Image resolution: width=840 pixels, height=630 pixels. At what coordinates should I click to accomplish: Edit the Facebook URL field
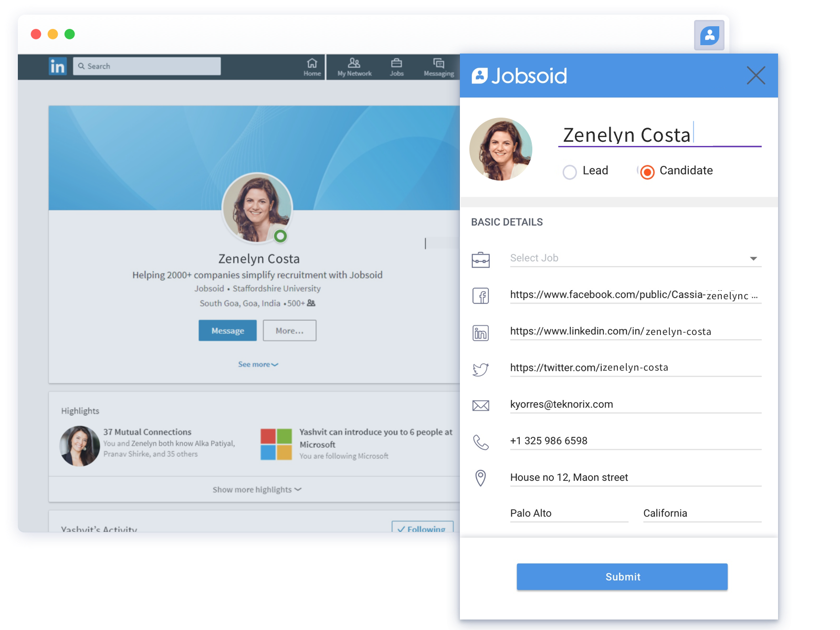click(x=636, y=295)
